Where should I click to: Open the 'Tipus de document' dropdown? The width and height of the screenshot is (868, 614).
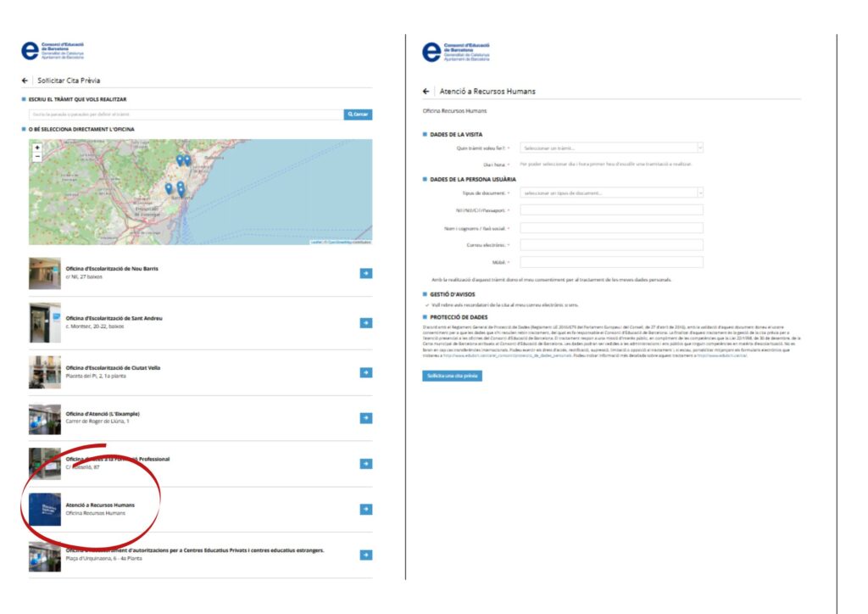[611, 193]
